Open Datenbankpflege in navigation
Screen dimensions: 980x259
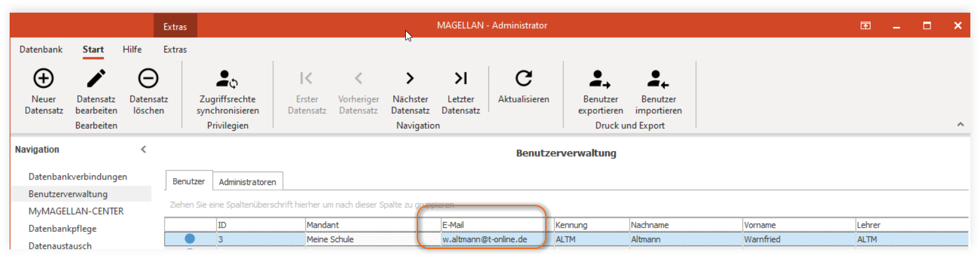point(63,229)
